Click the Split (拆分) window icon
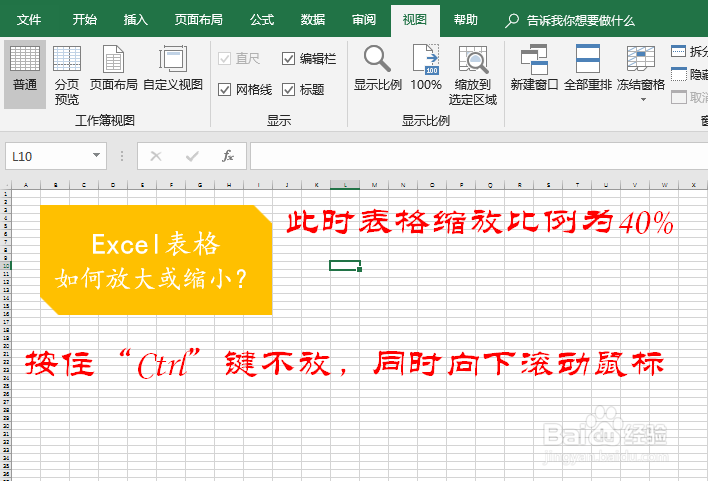The image size is (708, 481). 679,51
